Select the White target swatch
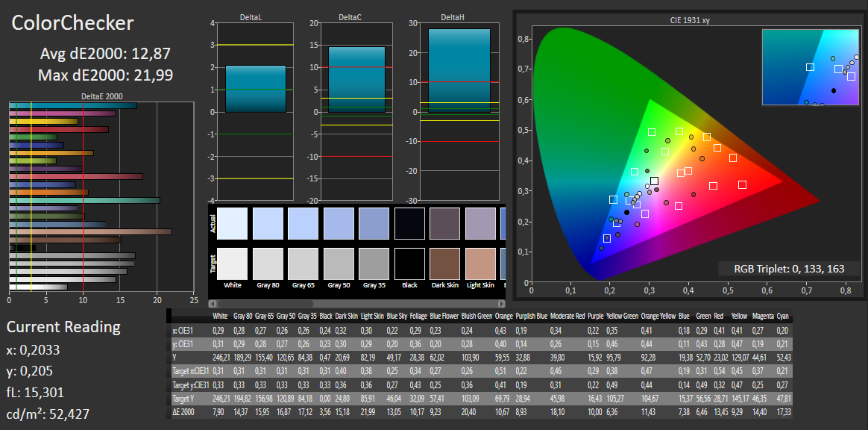The height and width of the screenshot is (430, 868). point(232,264)
